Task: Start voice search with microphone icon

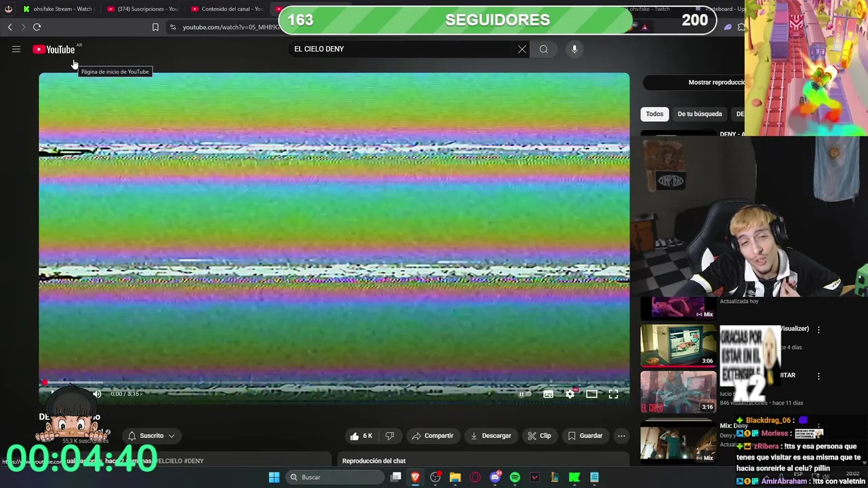Action: [x=574, y=49]
